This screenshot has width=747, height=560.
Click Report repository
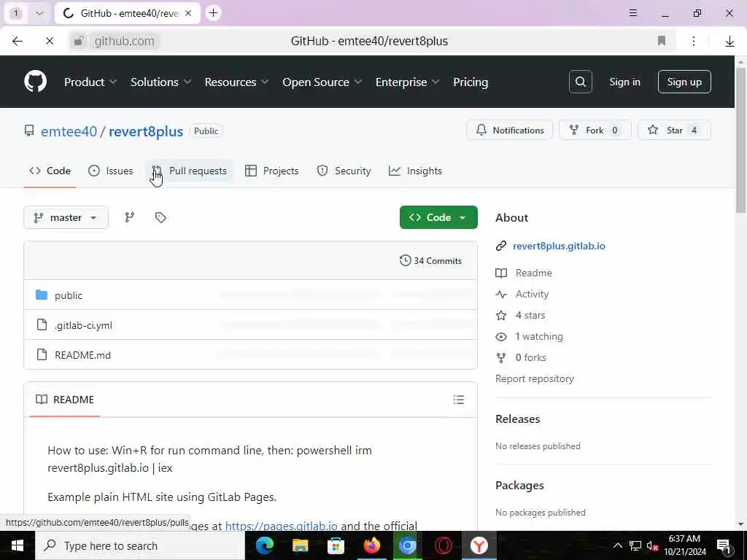point(535,379)
